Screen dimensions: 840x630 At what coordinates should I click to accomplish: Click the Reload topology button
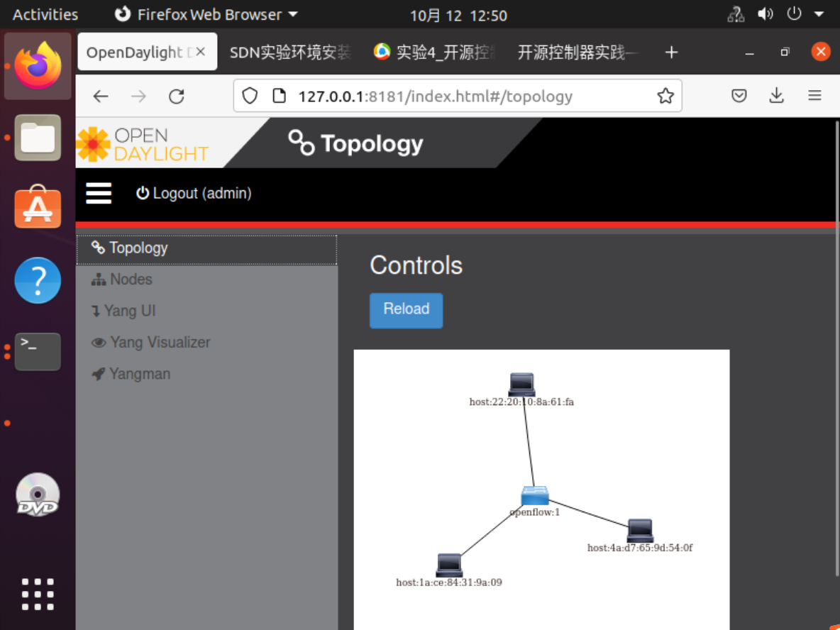coord(406,310)
